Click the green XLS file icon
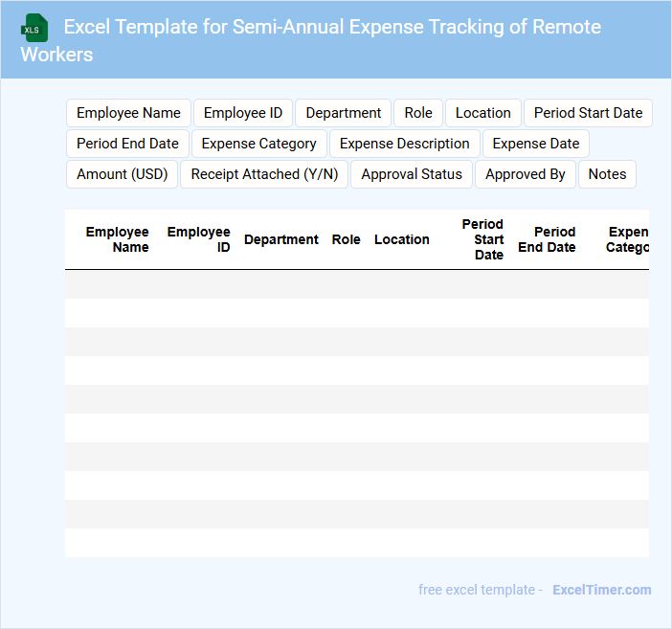The height and width of the screenshot is (629, 672). pos(34,28)
